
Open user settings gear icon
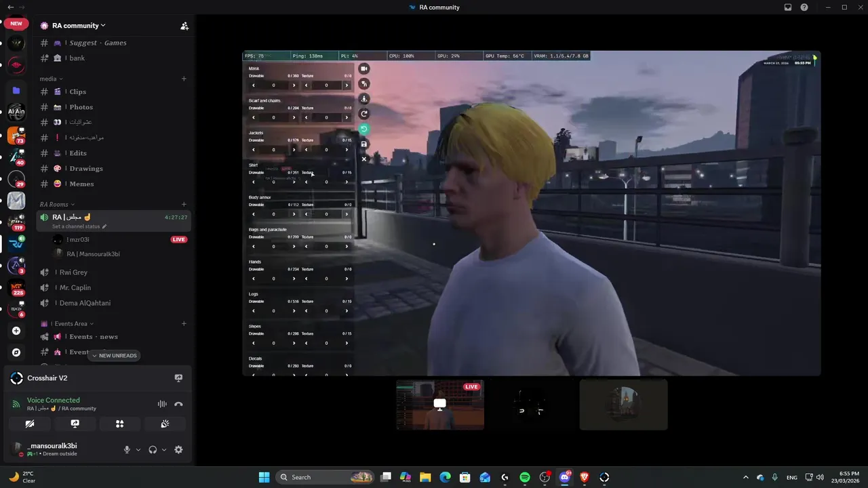coord(178,449)
